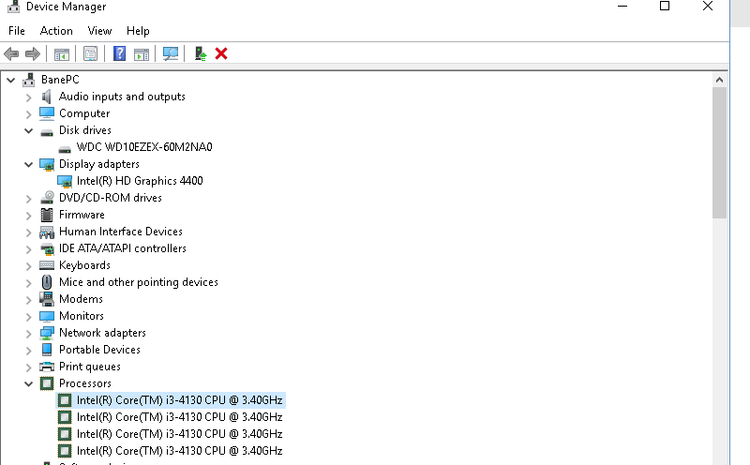
Task: Expand the DVD/CD-ROM drives arrow
Action: [x=29, y=199]
